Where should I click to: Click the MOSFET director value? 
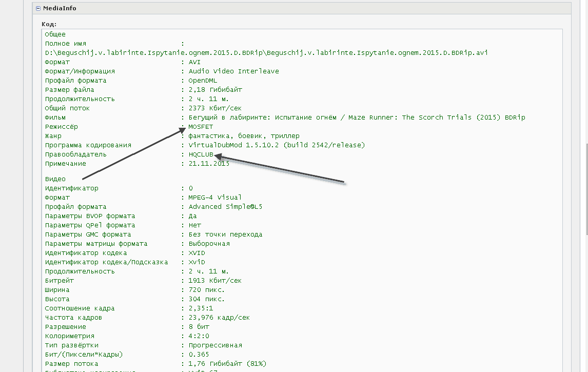(201, 127)
